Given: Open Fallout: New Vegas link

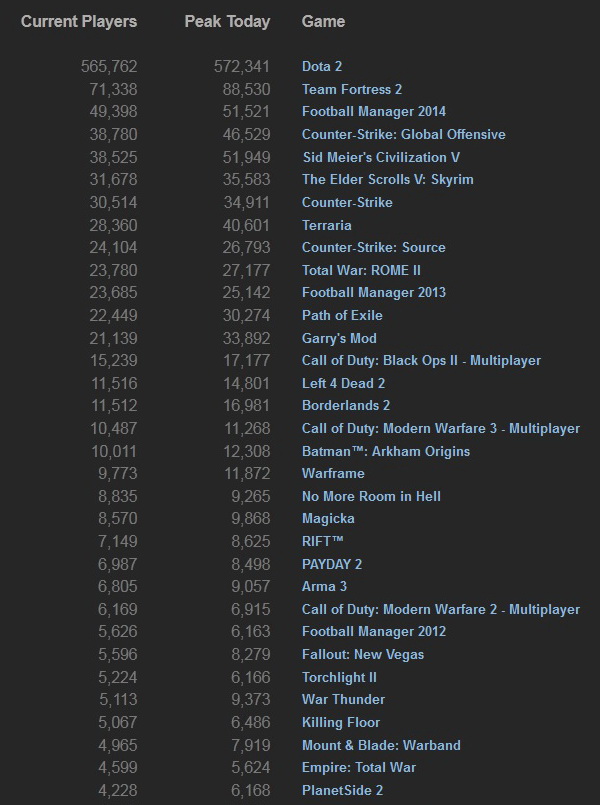Looking at the screenshot, I should 363,654.
